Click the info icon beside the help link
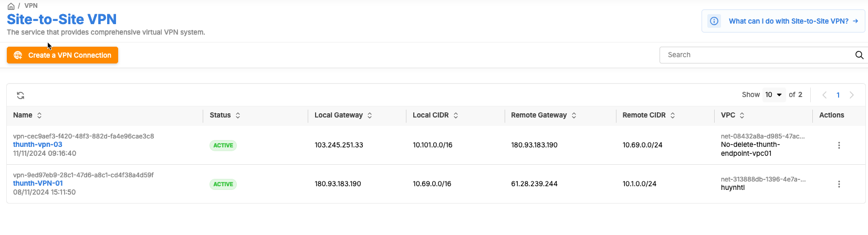Screen dimensions: 868x235 pyautogui.click(x=714, y=22)
